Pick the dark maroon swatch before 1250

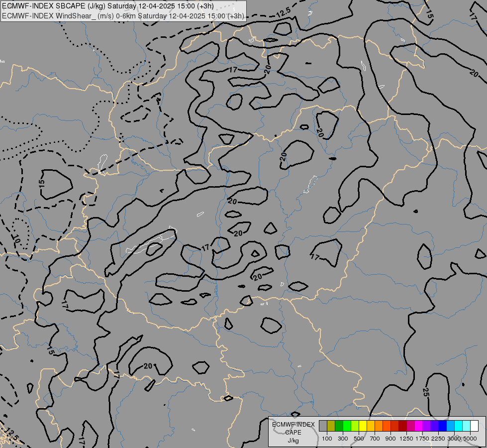(403, 426)
